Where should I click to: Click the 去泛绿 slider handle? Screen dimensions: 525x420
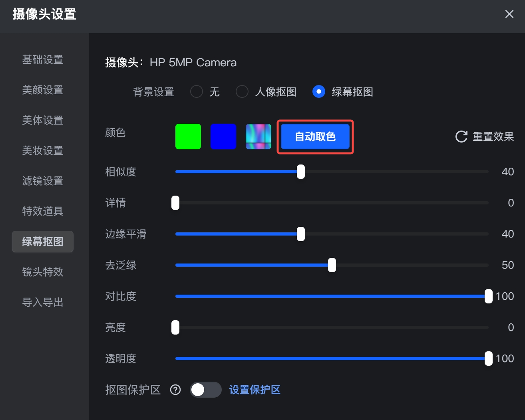tap(332, 265)
